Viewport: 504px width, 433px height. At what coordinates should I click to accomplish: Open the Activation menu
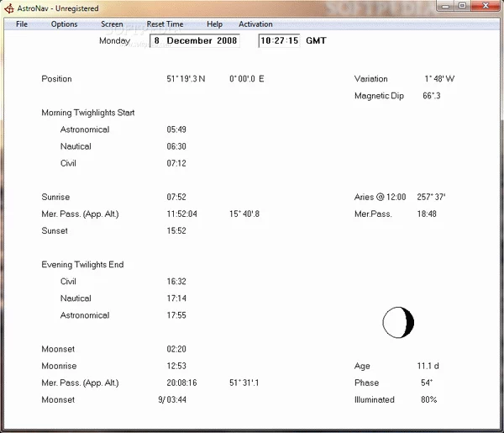[255, 24]
